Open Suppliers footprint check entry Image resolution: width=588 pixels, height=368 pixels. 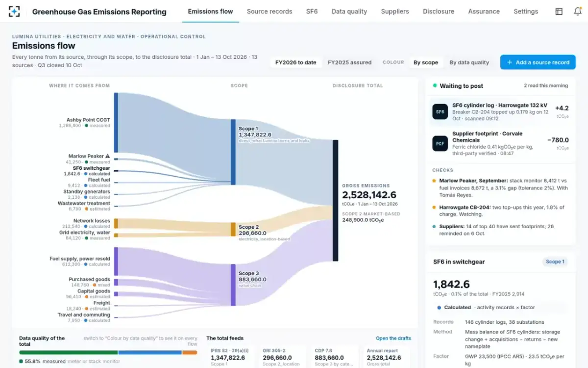[500, 230]
